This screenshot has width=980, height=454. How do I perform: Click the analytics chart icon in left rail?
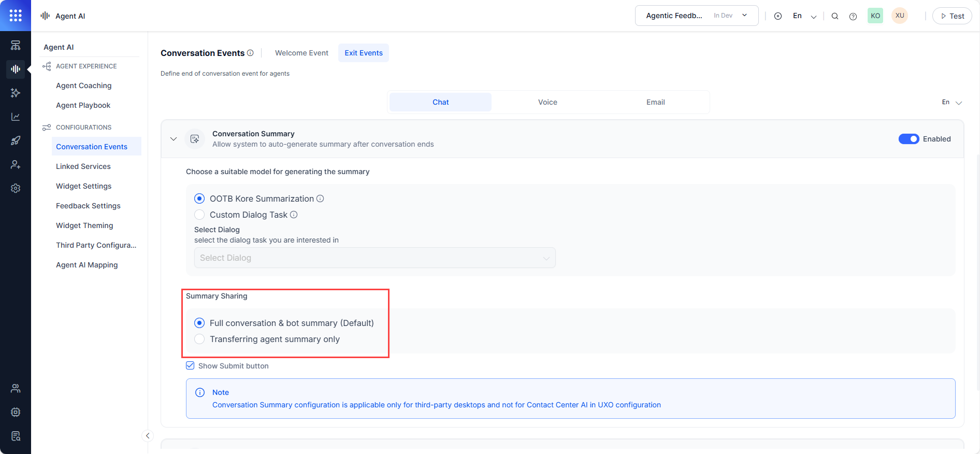click(16, 117)
